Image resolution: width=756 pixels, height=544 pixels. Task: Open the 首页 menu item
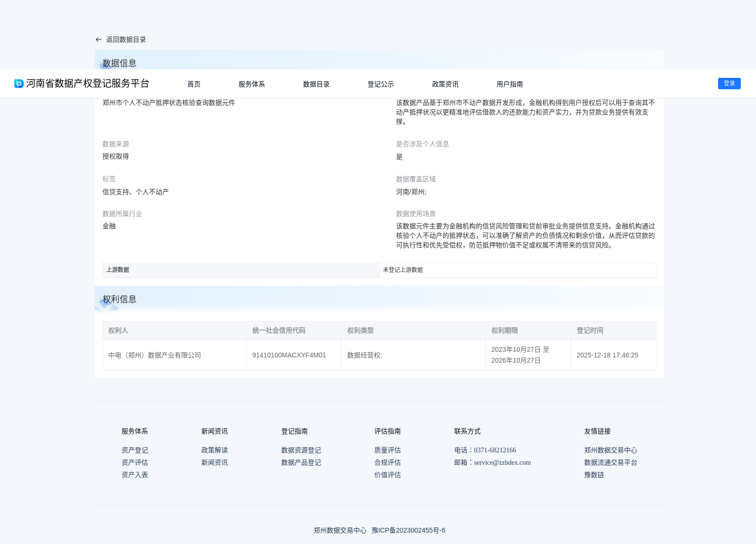194,84
